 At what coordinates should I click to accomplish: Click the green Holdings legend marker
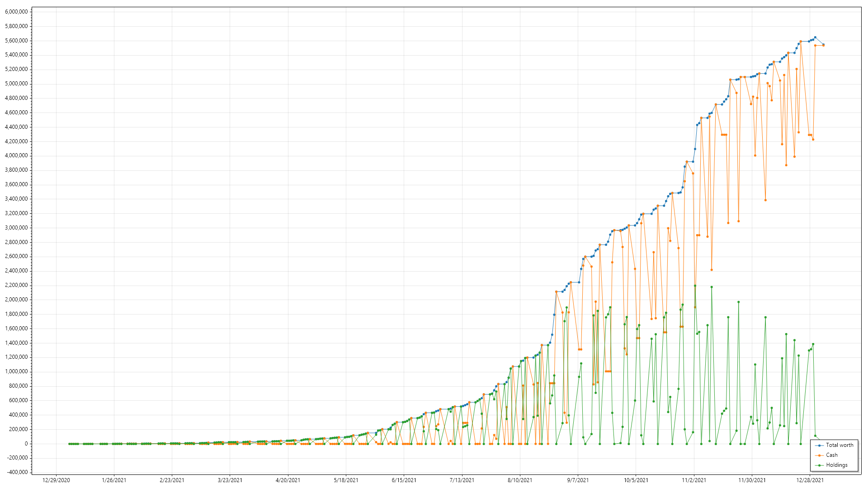[x=819, y=465]
